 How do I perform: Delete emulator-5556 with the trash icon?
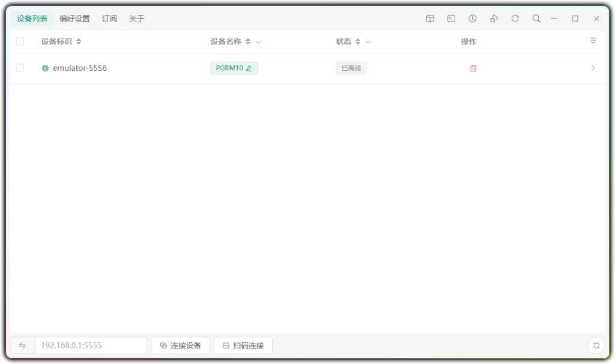pyautogui.click(x=473, y=68)
